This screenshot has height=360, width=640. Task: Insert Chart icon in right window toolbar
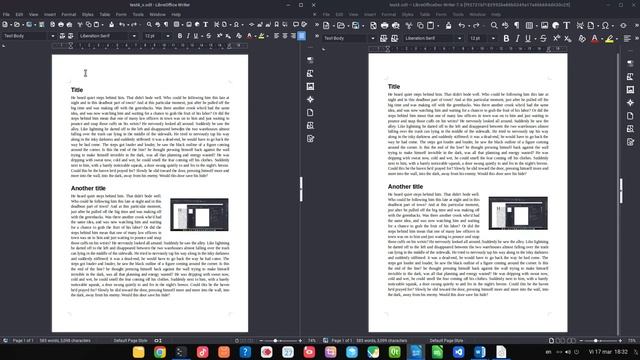point(556,25)
